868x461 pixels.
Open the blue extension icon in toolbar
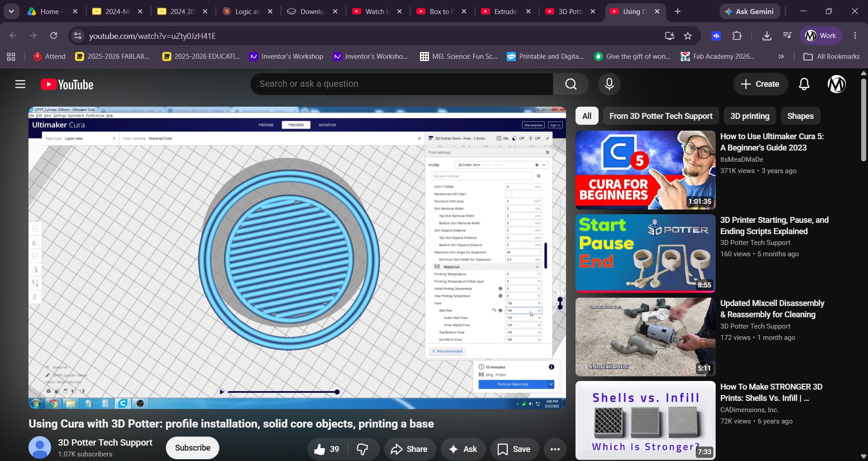pyautogui.click(x=717, y=36)
